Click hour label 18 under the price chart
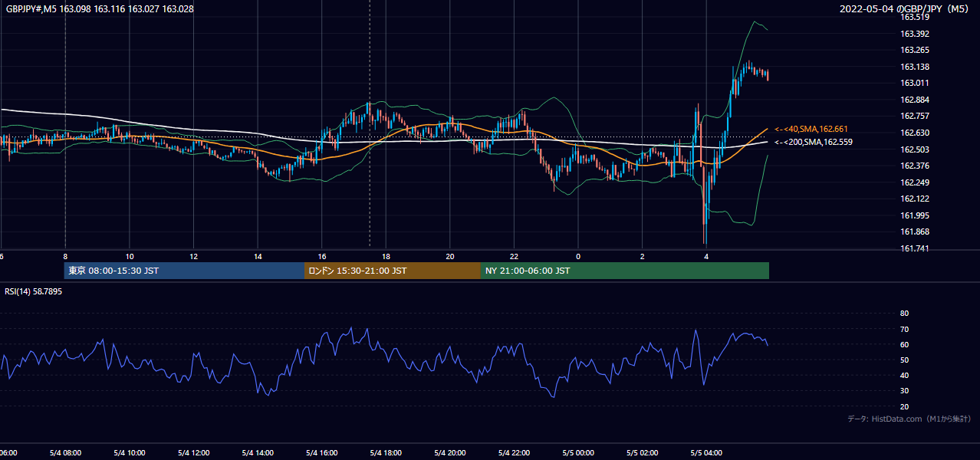 386,257
